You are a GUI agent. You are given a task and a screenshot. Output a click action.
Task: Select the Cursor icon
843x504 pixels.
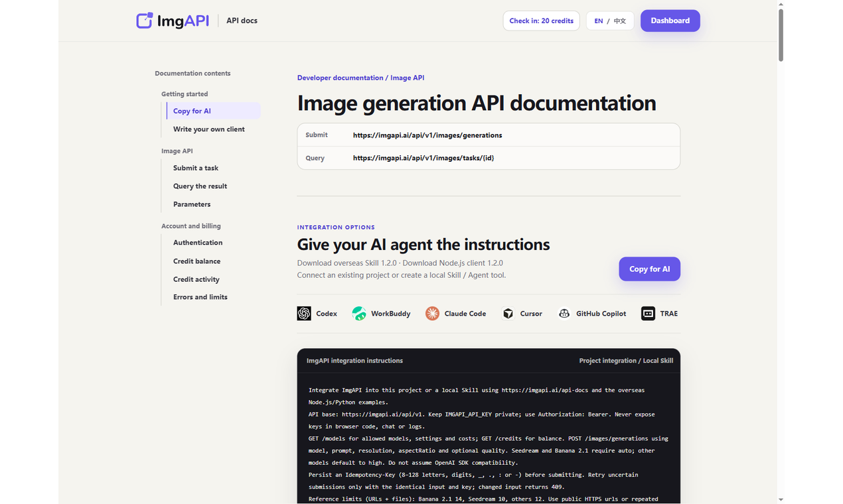[x=508, y=314]
